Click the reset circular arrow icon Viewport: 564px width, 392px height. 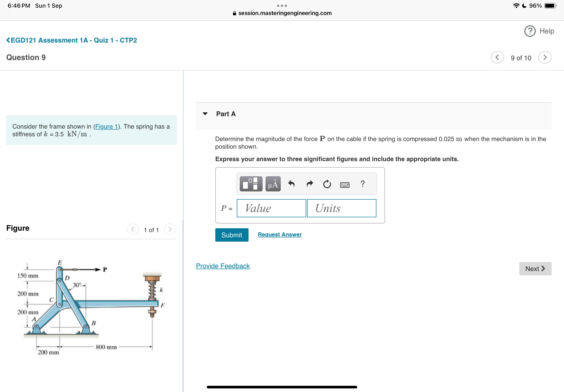click(327, 184)
